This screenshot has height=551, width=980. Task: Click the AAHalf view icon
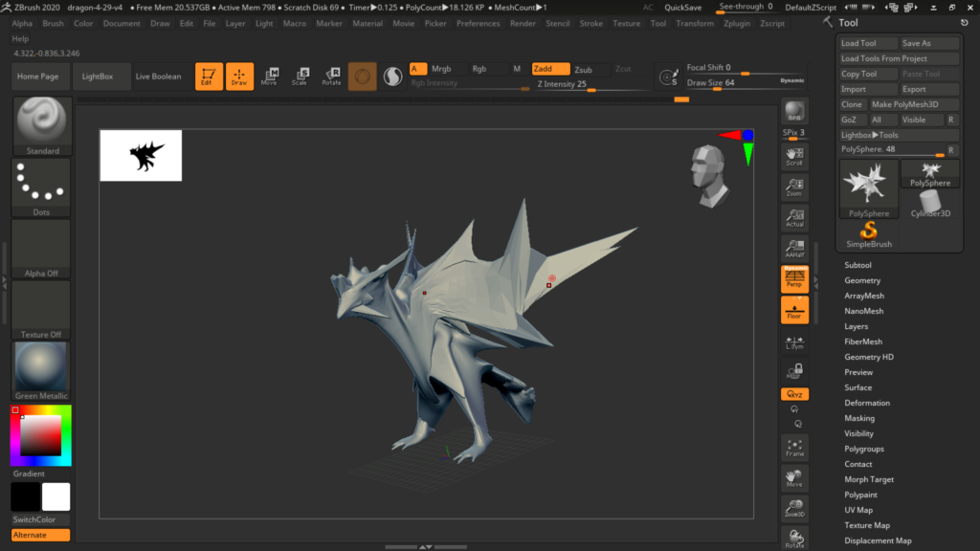click(x=793, y=248)
